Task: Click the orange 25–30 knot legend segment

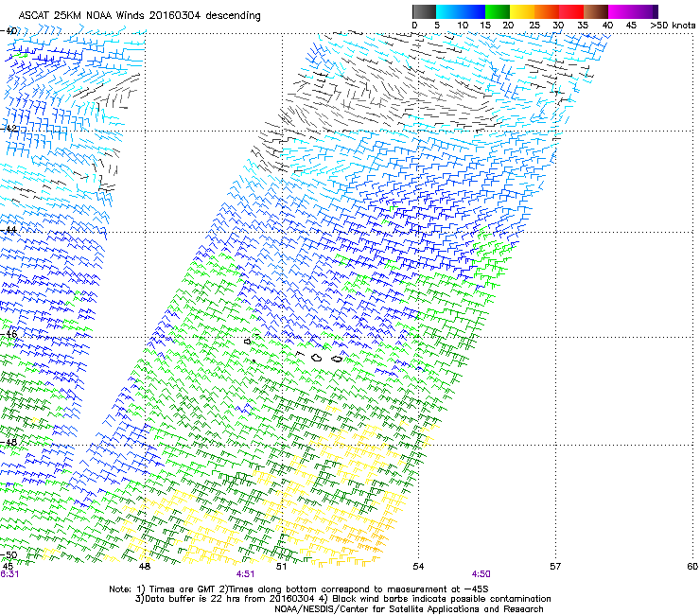Action: (x=547, y=11)
